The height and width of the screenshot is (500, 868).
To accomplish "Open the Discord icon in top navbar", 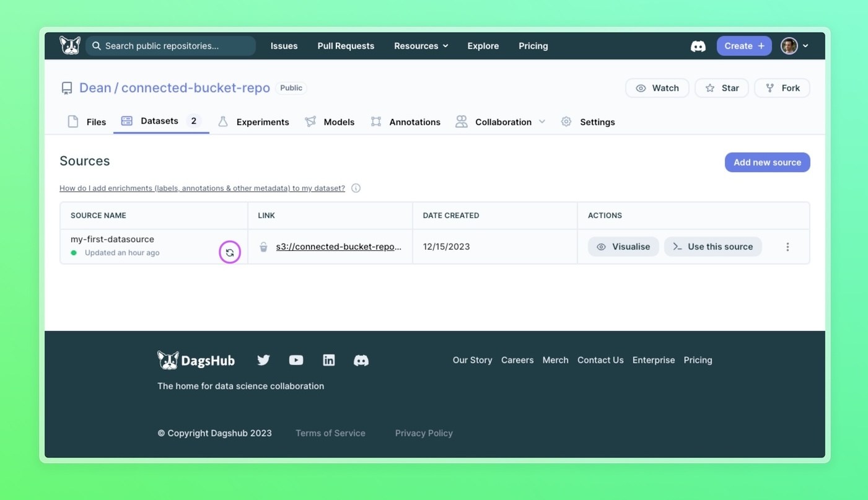I will [x=698, y=46].
